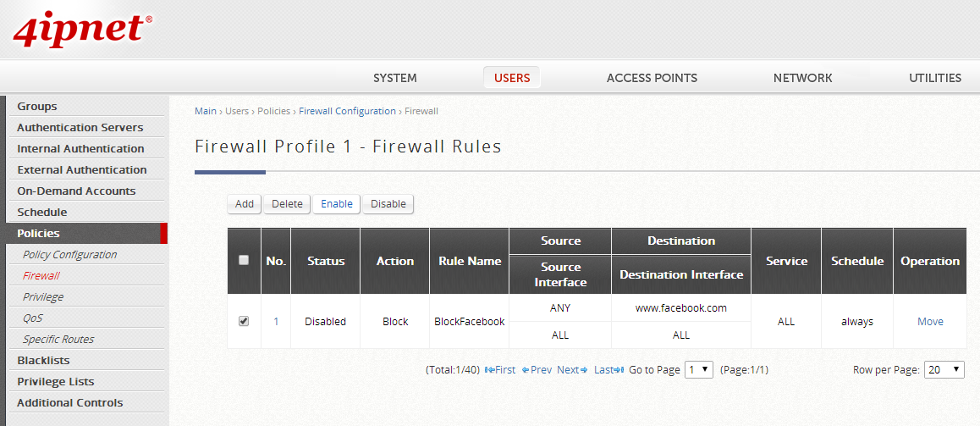
Task: Go to First page in pagination
Action: pos(500,370)
